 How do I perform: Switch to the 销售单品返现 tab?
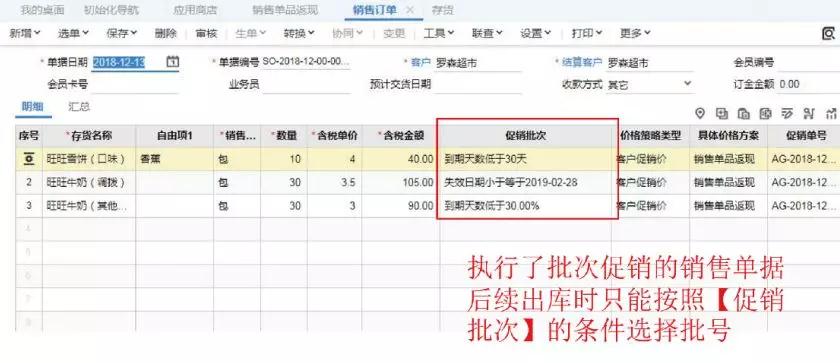(286, 10)
